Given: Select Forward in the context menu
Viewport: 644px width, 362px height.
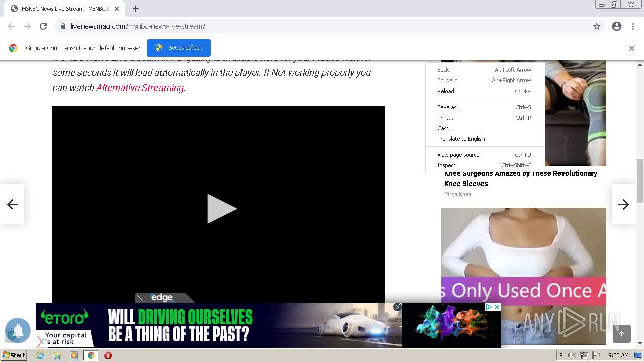Looking at the screenshot, I should [485, 80].
